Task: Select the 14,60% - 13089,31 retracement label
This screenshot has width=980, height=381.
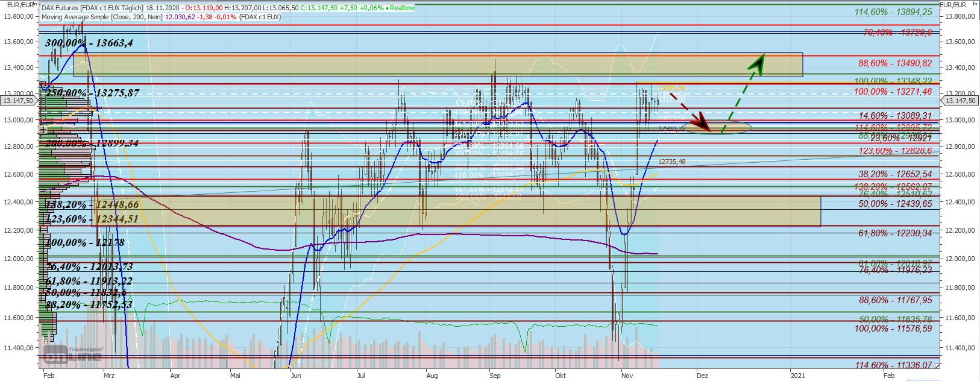Action: 896,116
